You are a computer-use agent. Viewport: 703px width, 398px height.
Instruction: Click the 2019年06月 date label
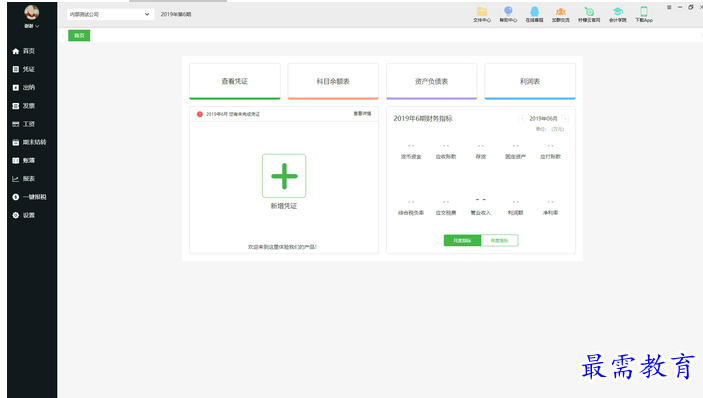543,119
